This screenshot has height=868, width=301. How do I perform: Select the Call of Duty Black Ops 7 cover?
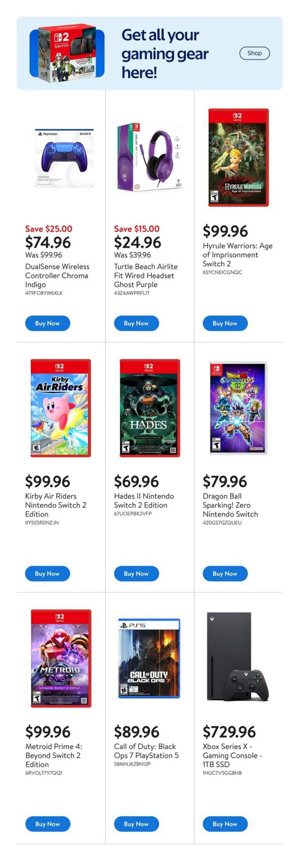(149, 659)
